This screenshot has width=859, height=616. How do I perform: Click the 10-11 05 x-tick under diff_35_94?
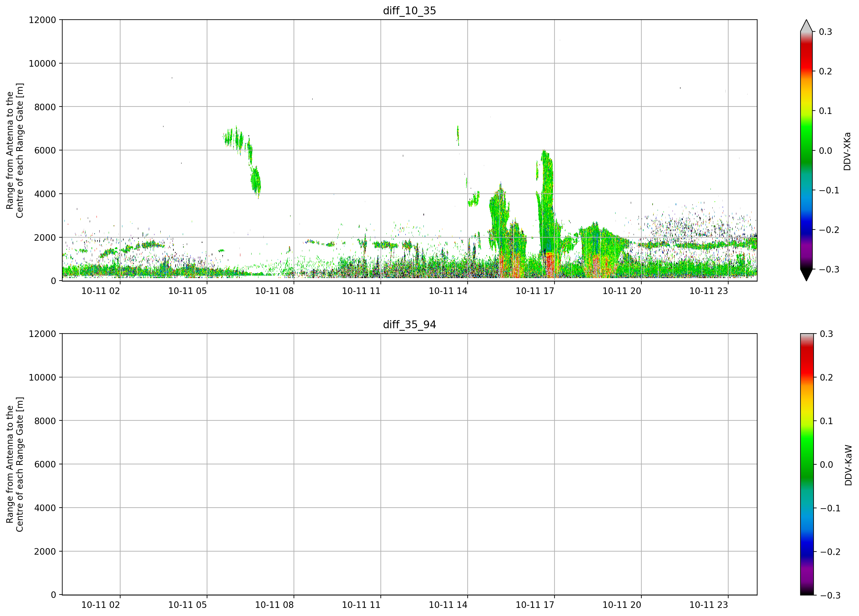click(x=187, y=605)
